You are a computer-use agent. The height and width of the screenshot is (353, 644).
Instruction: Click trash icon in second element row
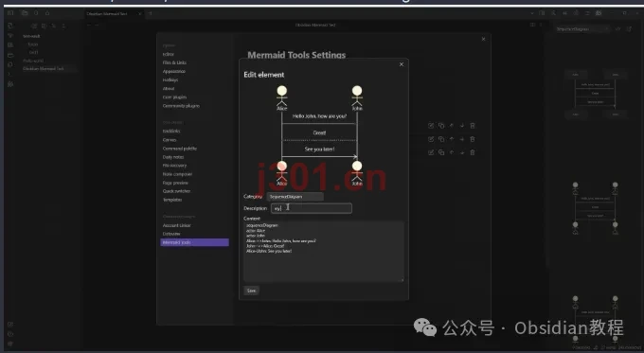(473, 139)
